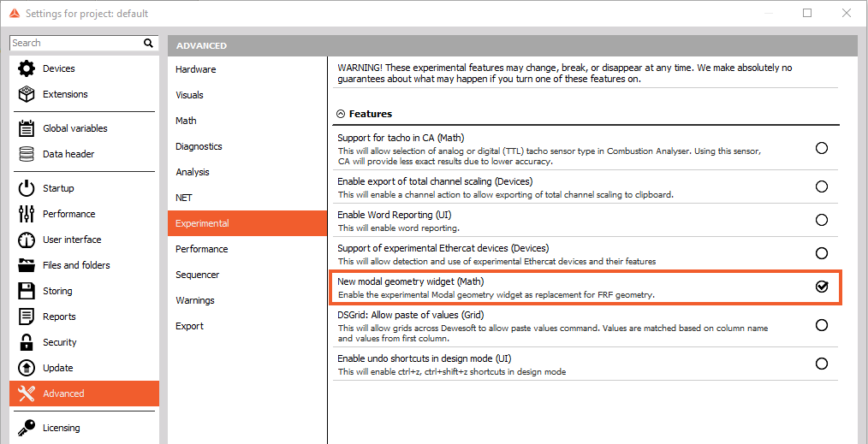Click the search magnifier icon

(148, 43)
